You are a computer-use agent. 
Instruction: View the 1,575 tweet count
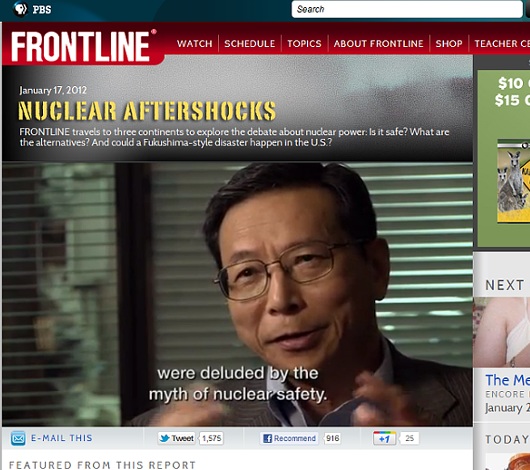[x=212, y=438]
